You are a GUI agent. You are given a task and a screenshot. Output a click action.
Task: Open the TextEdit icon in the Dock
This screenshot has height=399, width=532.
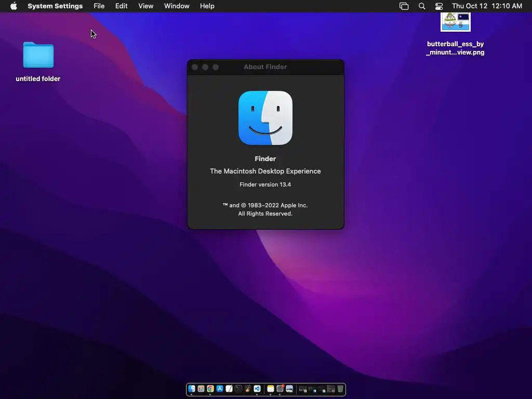click(229, 389)
